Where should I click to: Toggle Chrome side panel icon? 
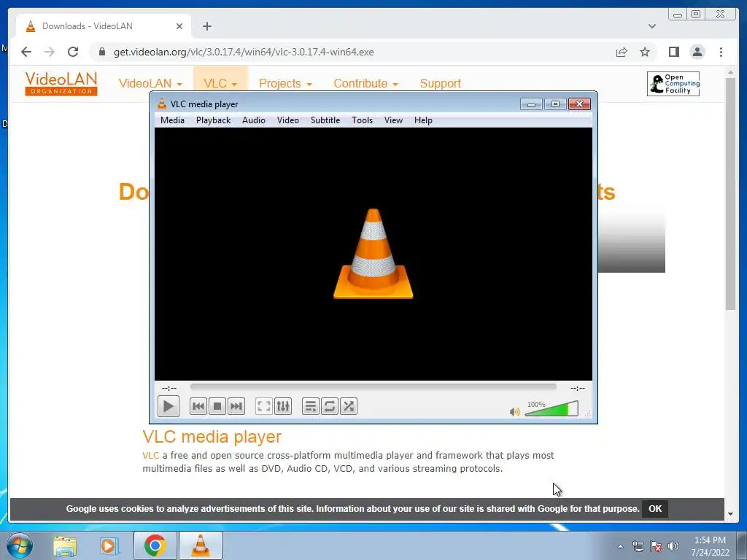click(x=673, y=52)
